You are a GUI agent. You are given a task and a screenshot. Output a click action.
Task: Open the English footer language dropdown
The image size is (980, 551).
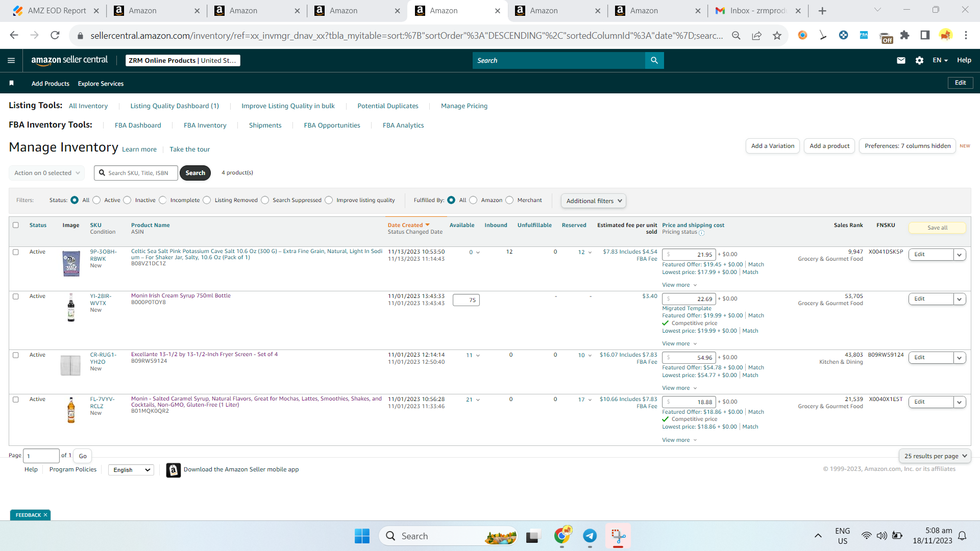coord(131,470)
